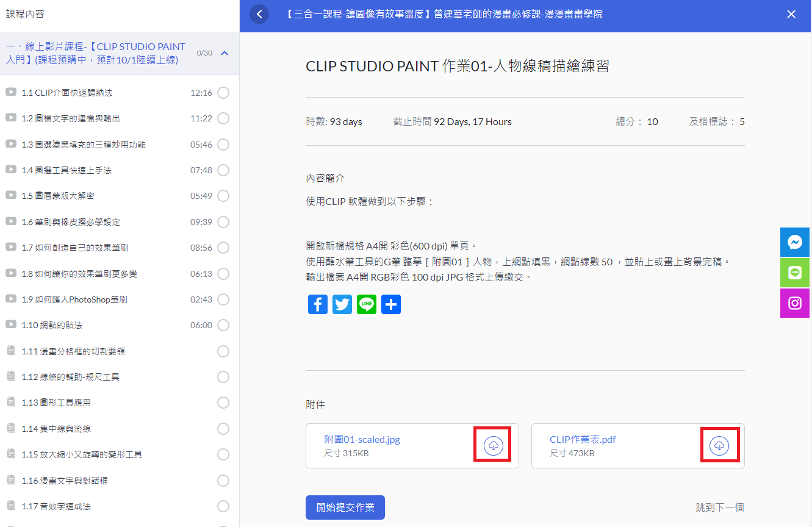
Task: Click video icon beside lesson 1.8
Action: (11, 273)
